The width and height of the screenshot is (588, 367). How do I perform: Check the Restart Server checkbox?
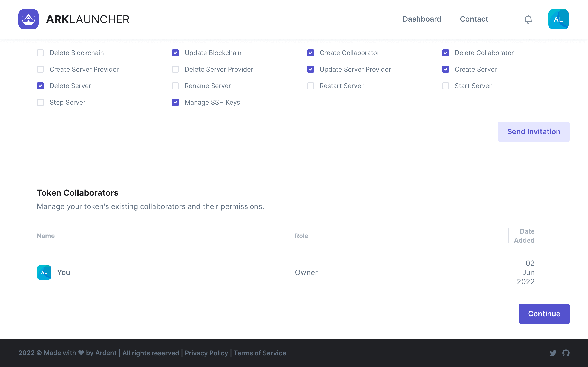(x=311, y=86)
